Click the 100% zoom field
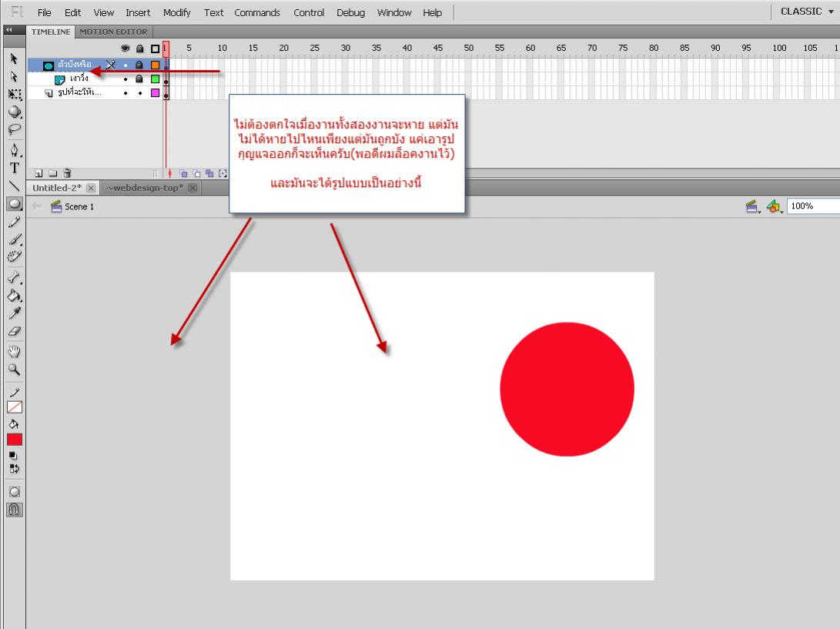Image resolution: width=840 pixels, height=629 pixels. coord(813,206)
